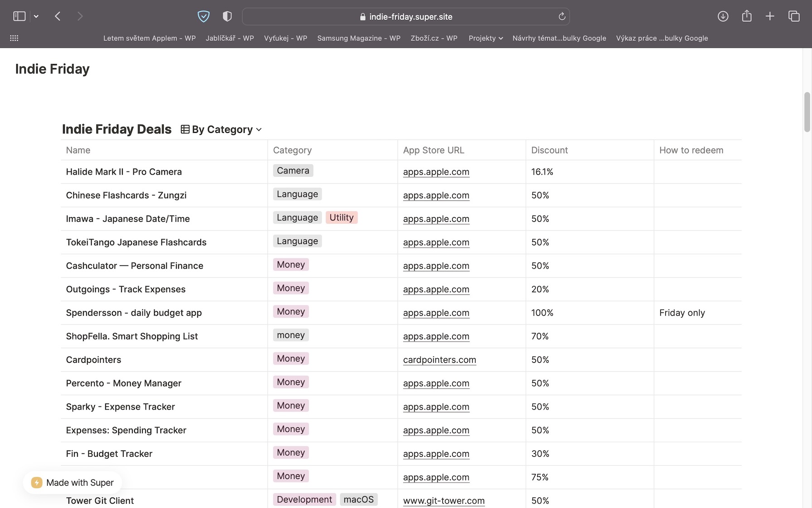812x508 pixels.
Task: Expand the sidebar options chevron
Action: click(x=36, y=16)
